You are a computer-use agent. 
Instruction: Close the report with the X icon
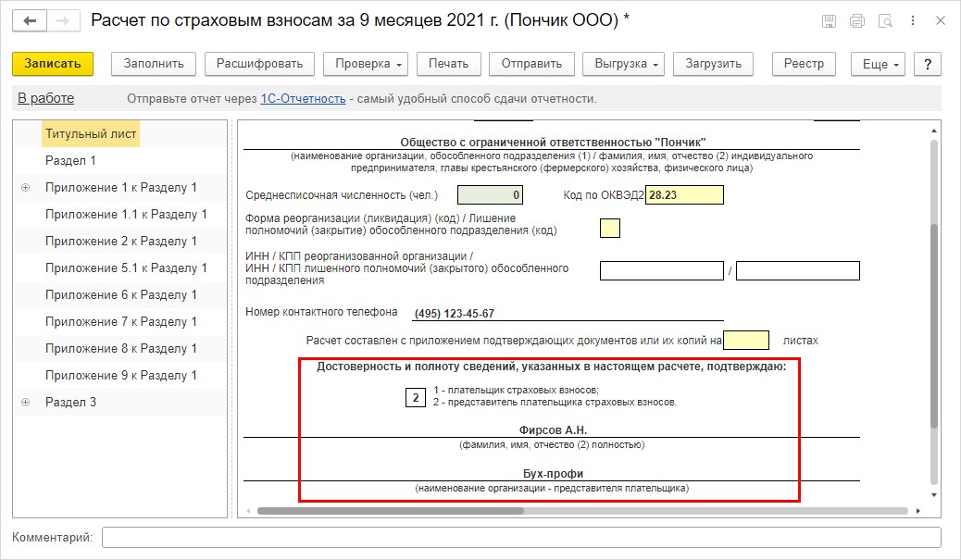click(940, 21)
